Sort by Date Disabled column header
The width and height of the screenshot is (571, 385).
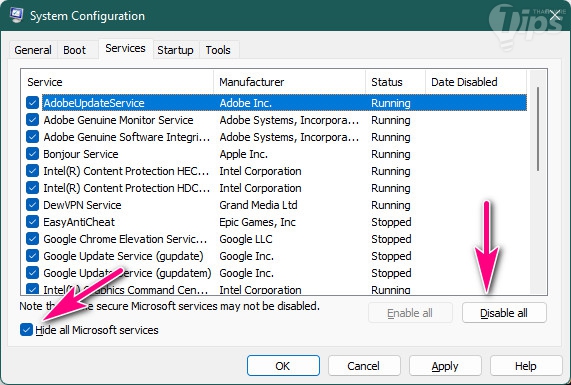[x=476, y=82]
